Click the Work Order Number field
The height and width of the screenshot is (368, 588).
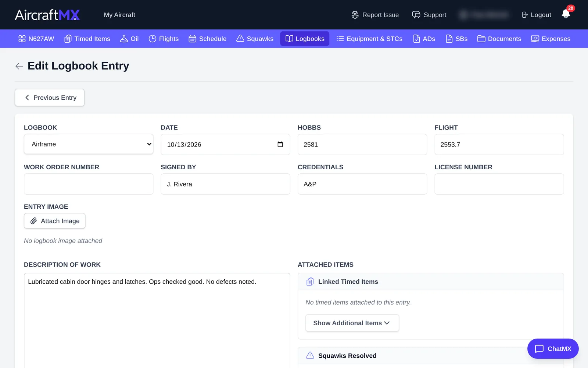point(89,184)
